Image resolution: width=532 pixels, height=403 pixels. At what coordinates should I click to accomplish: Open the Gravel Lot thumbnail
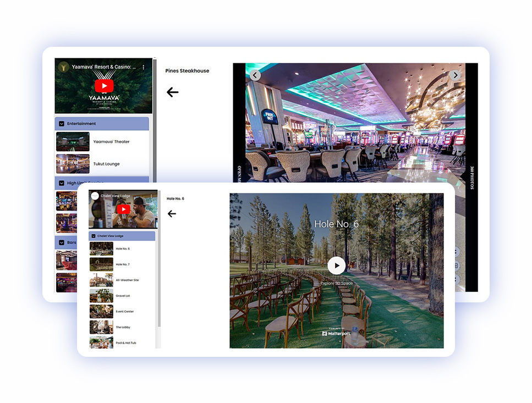[x=101, y=296]
